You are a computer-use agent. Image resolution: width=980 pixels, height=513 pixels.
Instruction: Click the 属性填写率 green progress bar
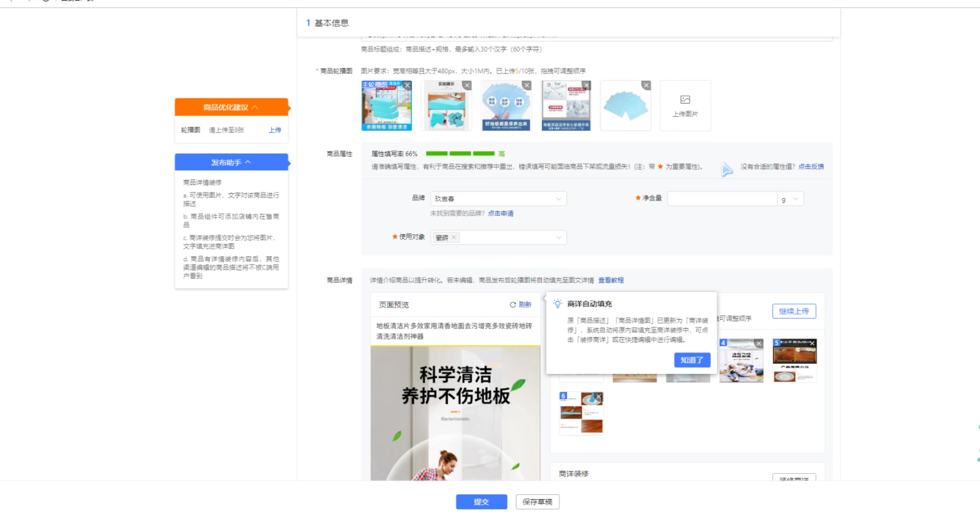click(x=460, y=153)
